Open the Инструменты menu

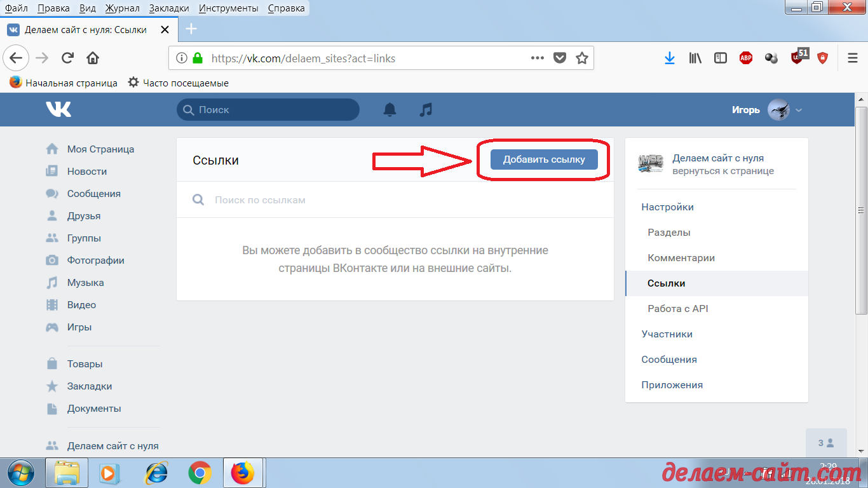coord(229,8)
